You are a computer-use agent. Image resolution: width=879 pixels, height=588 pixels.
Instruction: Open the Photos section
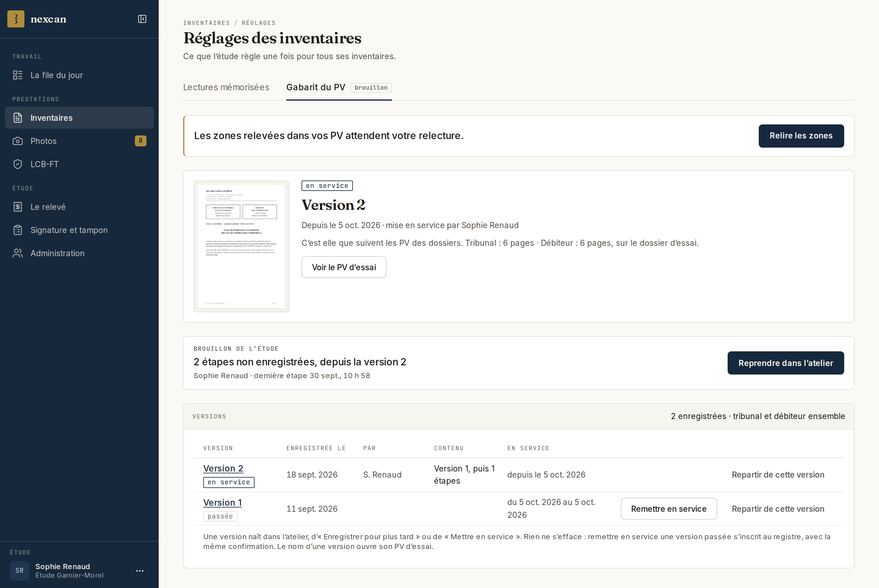(79, 141)
